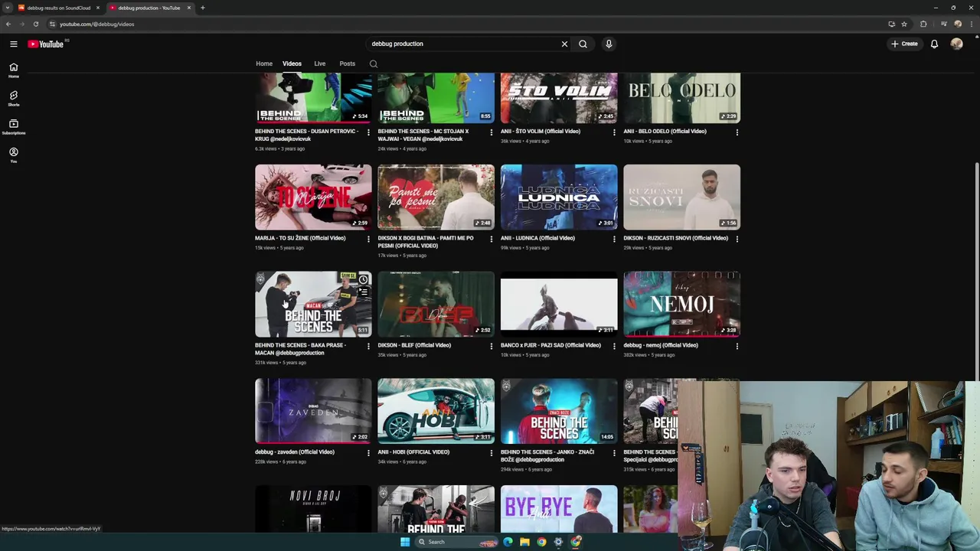The width and height of the screenshot is (980, 551).
Task: Click the NEMOJ video thumbnail
Action: point(681,304)
